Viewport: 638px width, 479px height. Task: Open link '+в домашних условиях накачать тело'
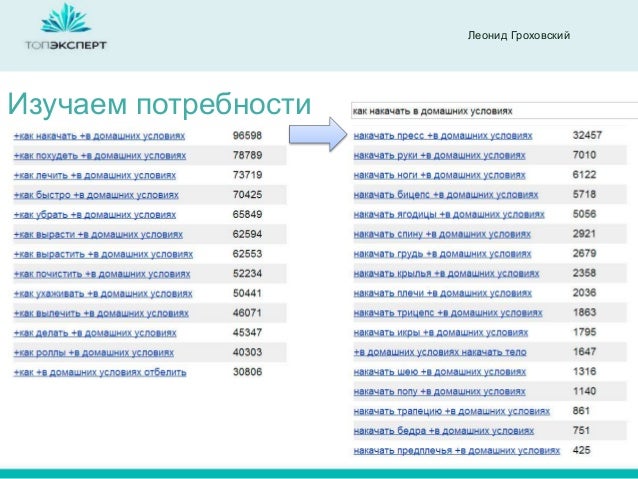tap(440, 352)
